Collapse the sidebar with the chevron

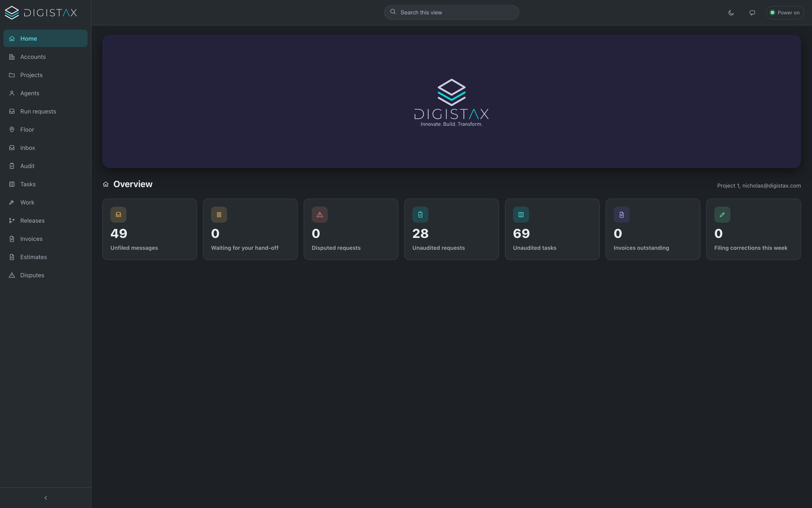point(46,498)
